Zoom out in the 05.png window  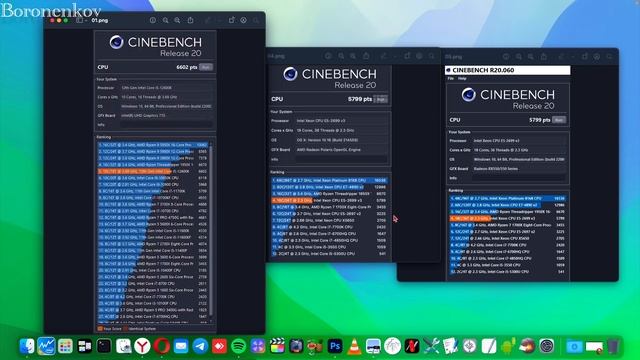518,57
